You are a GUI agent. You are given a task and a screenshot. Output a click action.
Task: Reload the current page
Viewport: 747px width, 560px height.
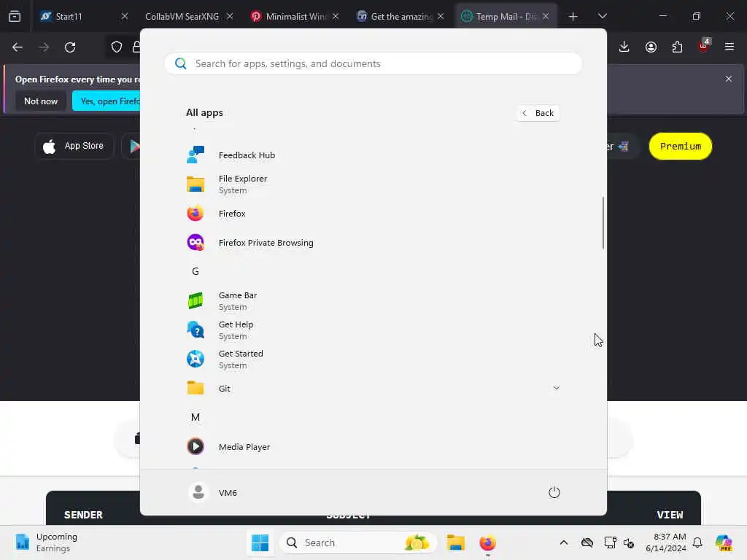click(x=70, y=47)
